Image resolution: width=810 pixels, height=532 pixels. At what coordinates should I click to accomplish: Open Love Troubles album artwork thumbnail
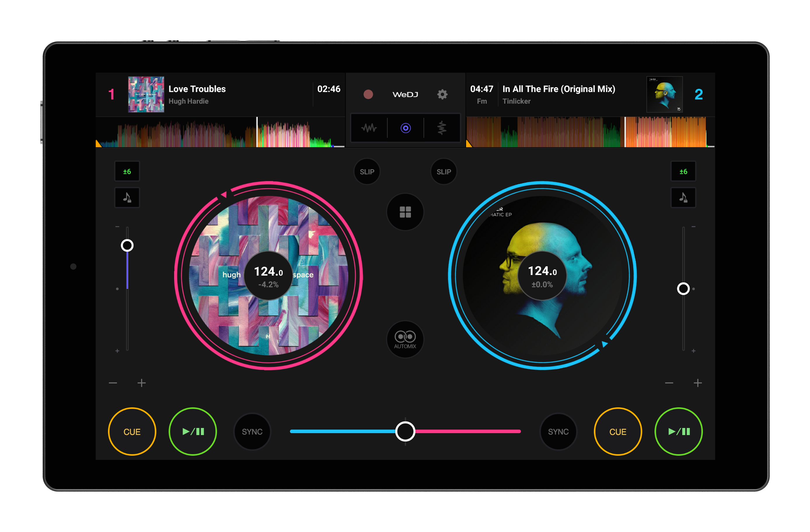click(146, 94)
